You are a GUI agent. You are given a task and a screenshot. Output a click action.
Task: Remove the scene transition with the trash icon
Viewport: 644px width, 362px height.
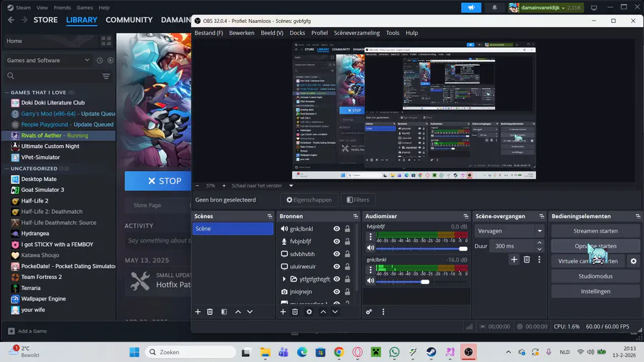point(527,260)
